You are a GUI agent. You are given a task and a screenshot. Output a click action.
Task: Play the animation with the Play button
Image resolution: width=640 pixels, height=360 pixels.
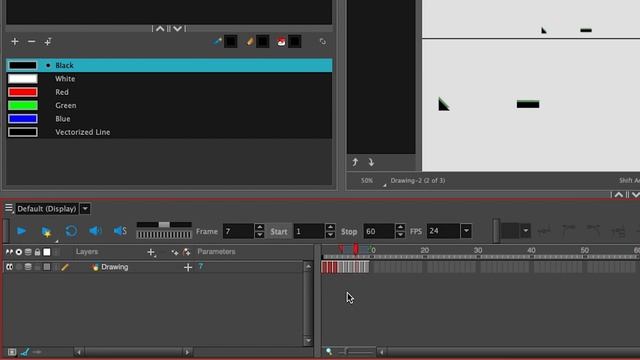click(x=21, y=231)
